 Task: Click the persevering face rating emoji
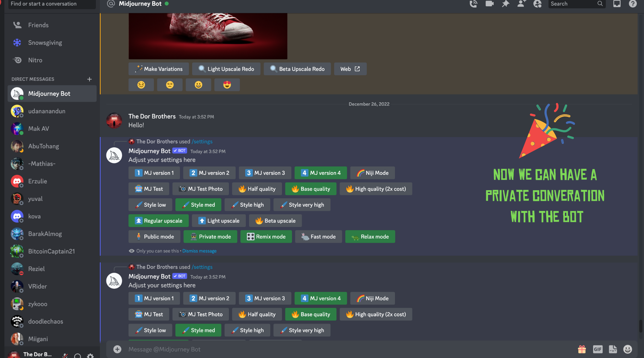click(x=141, y=85)
